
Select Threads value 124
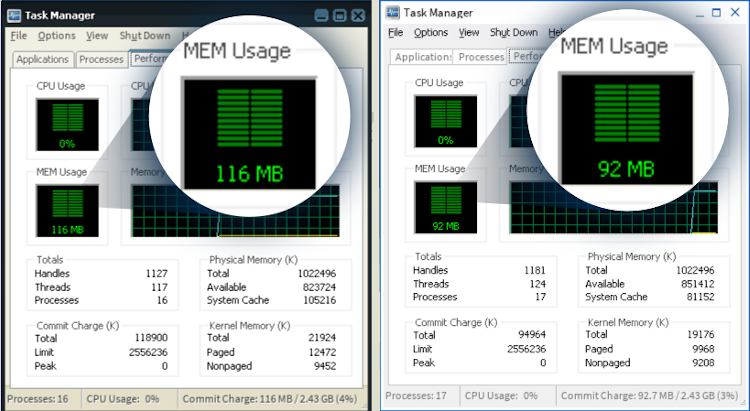(538, 284)
